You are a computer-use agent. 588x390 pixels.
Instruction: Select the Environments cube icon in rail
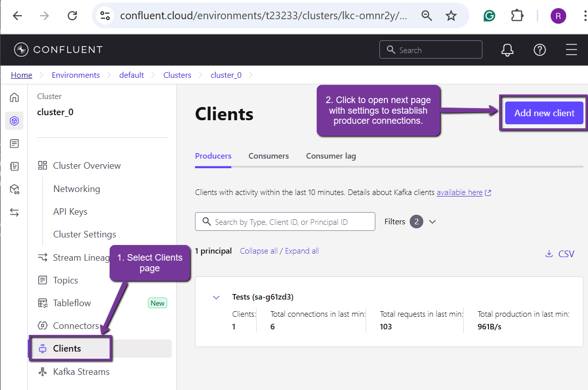pyautogui.click(x=14, y=121)
